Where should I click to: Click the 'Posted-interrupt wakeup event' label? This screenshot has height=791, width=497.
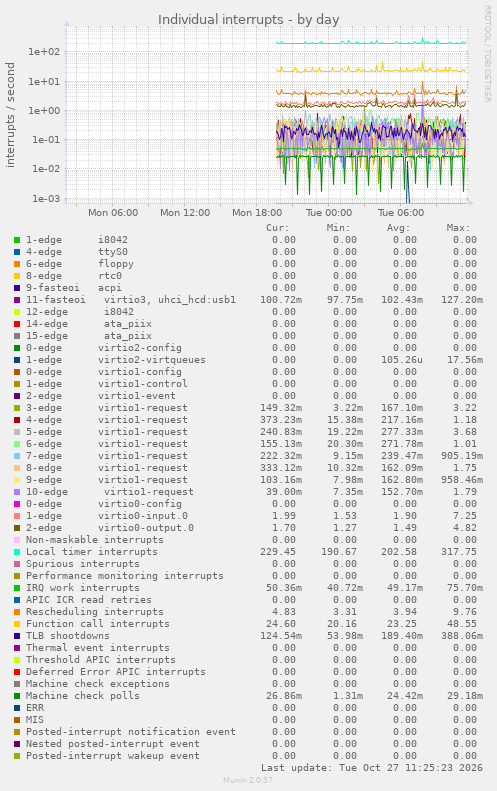tap(113, 756)
